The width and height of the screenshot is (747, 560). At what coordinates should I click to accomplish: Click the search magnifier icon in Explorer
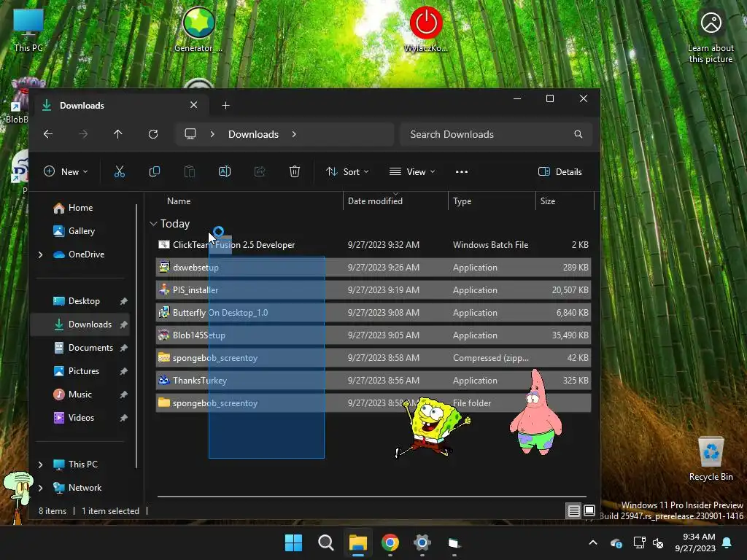[x=578, y=134]
